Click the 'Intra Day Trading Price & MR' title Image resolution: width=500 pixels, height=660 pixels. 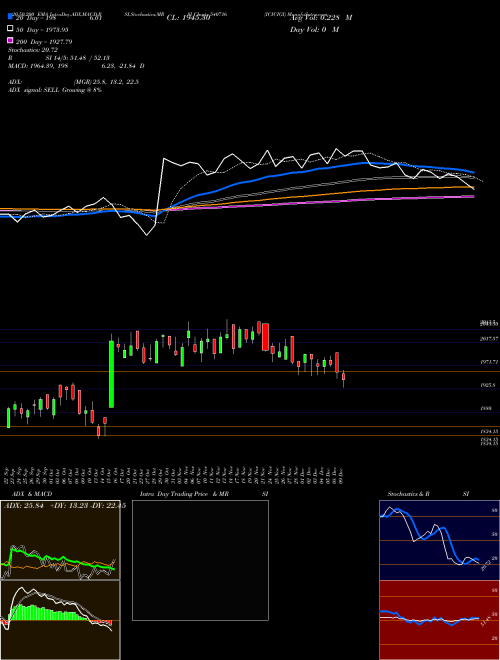(184, 494)
